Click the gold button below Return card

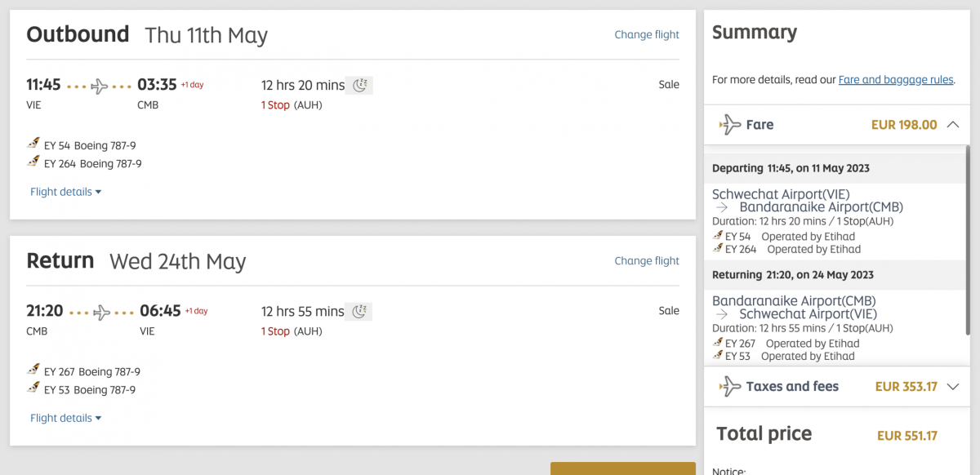[x=622, y=468]
